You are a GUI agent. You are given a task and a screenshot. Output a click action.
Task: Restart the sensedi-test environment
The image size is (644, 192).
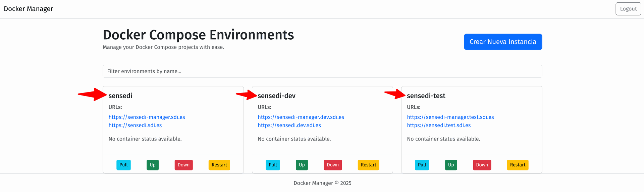pyautogui.click(x=518, y=165)
